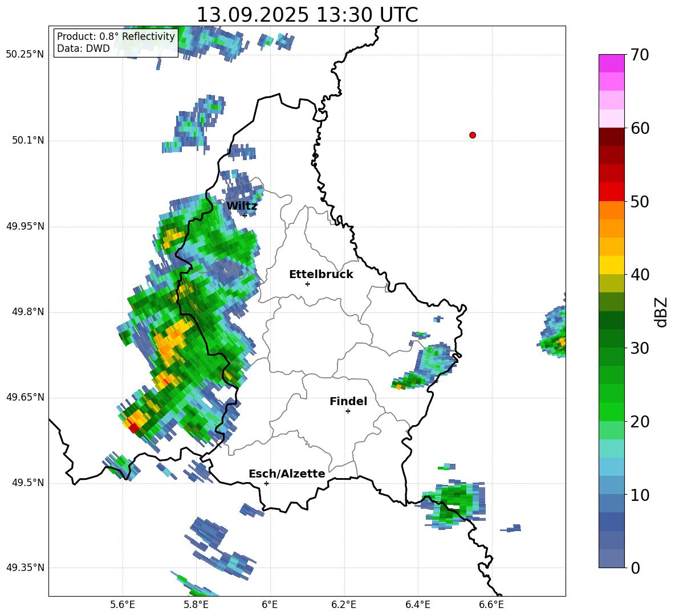Click the 20 value on the colorbar

point(640,422)
